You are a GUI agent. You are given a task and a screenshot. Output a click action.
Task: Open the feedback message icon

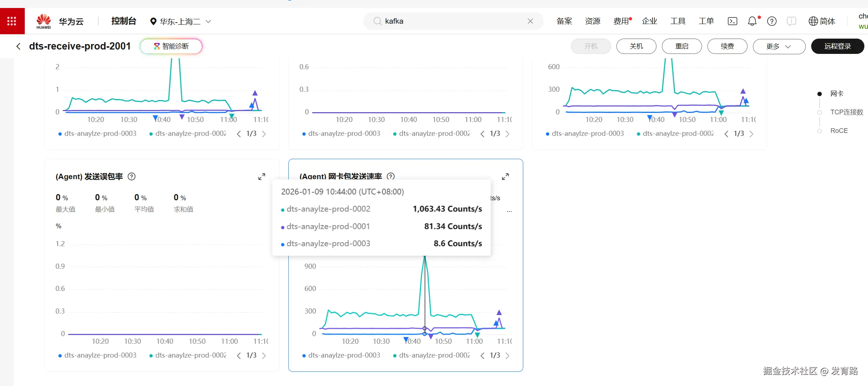click(791, 21)
